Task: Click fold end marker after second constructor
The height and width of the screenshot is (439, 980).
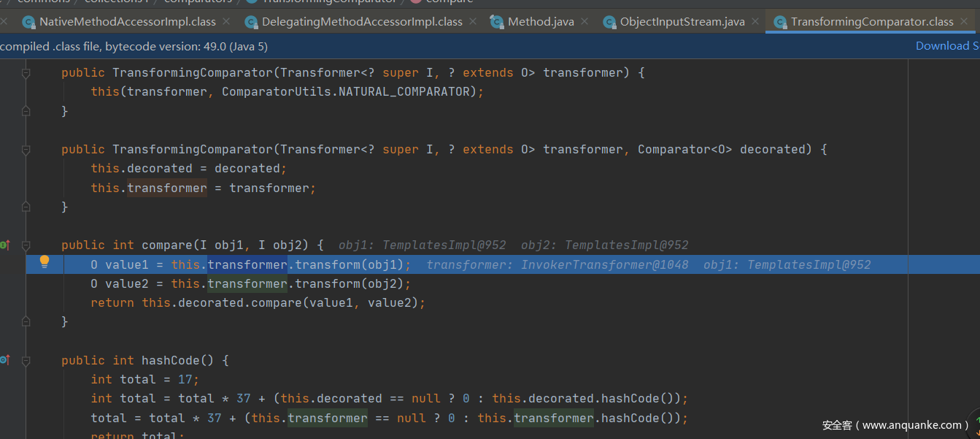Action: (26, 207)
